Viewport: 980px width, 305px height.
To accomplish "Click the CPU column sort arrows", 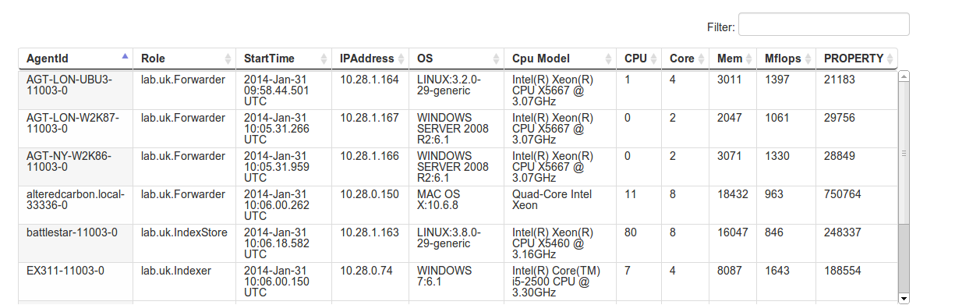I will 654,59.
